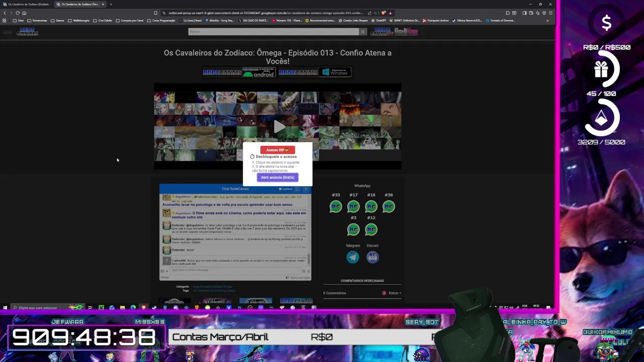This screenshot has height=362, width=644.
Task: Open WhatsApp group #17
Action: [353, 206]
